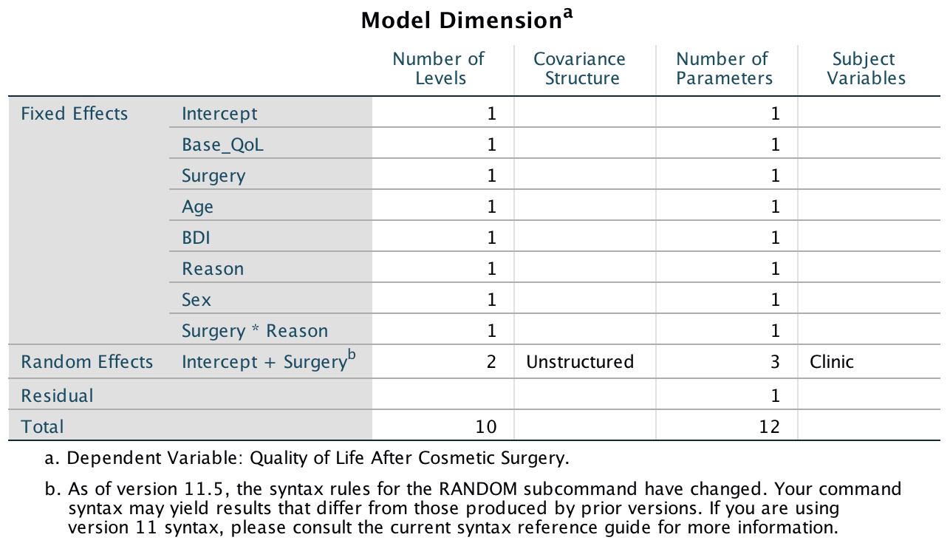The width and height of the screenshot is (950, 560).
Task: Click the Model Dimension table title
Action: coord(467,20)
